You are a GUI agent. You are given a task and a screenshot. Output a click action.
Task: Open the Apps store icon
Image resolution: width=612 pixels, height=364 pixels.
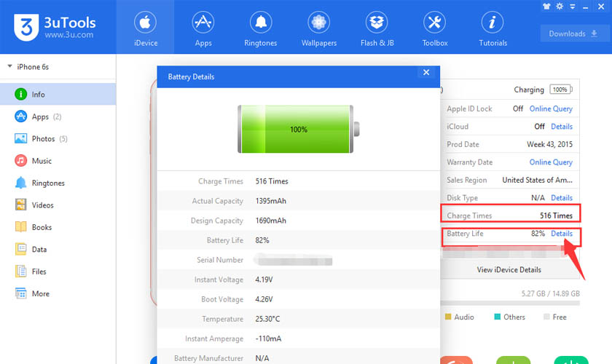click(x=203, y=29)
